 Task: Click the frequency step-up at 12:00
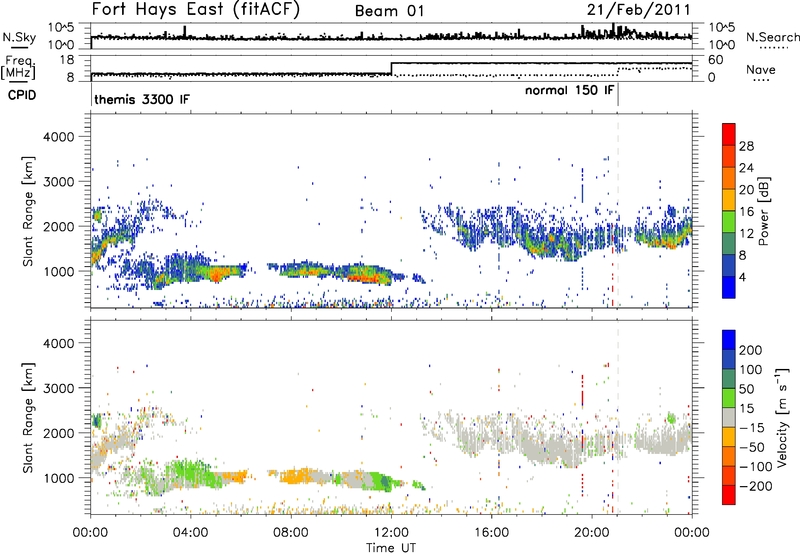(391, 69)
